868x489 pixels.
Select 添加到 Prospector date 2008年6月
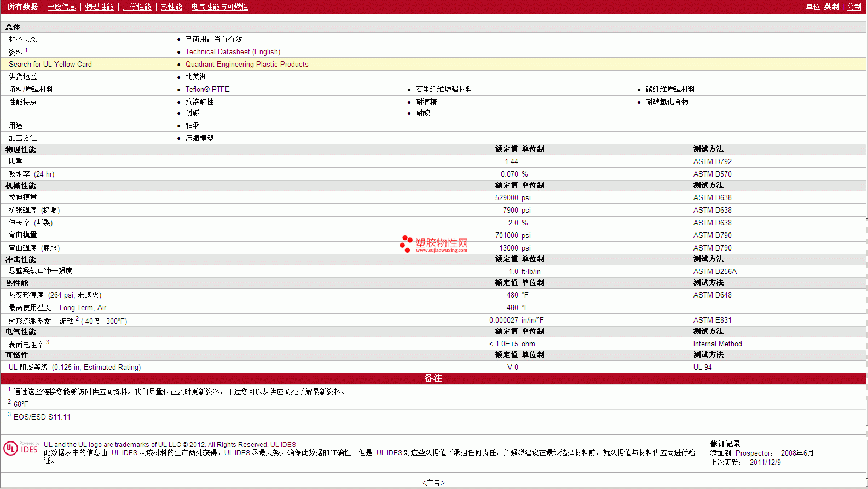(797, 453)
